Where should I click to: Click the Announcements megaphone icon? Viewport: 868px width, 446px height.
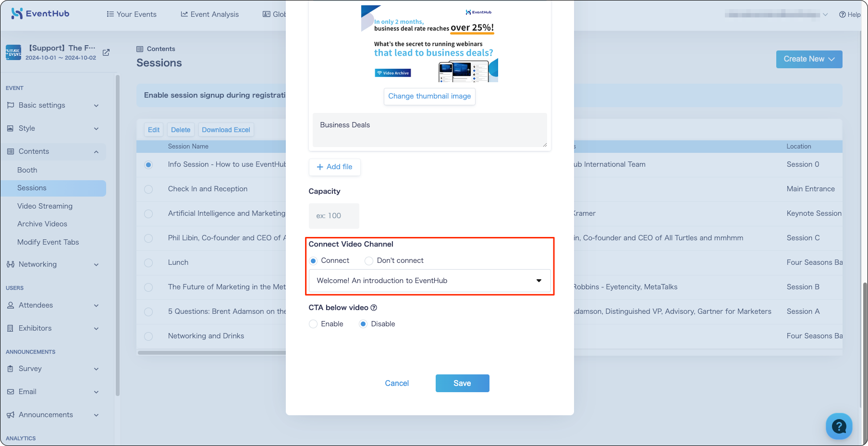(11, 415)
